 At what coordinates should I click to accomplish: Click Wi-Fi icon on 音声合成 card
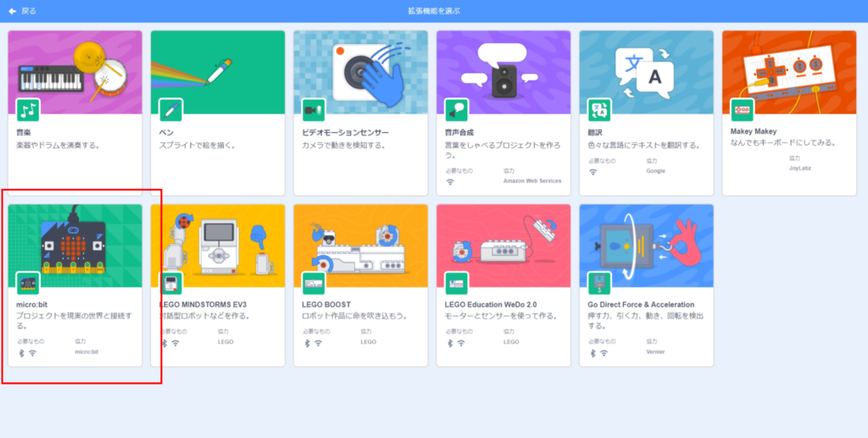tap(450, 182)
